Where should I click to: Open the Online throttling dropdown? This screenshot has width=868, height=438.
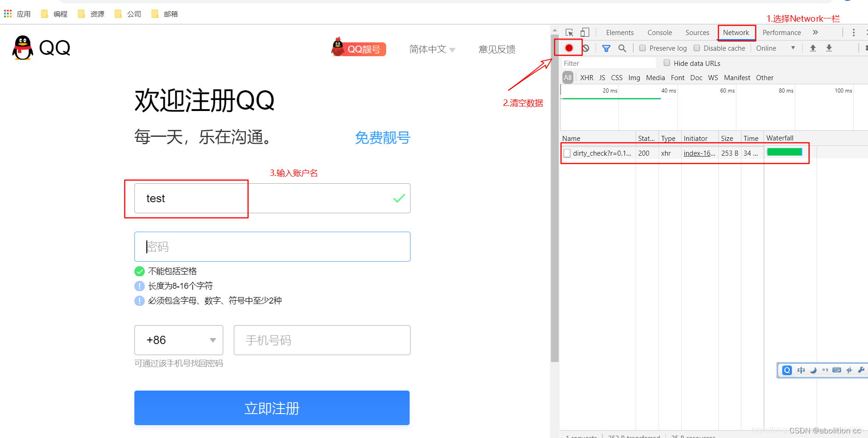click(x=775, y=48)
